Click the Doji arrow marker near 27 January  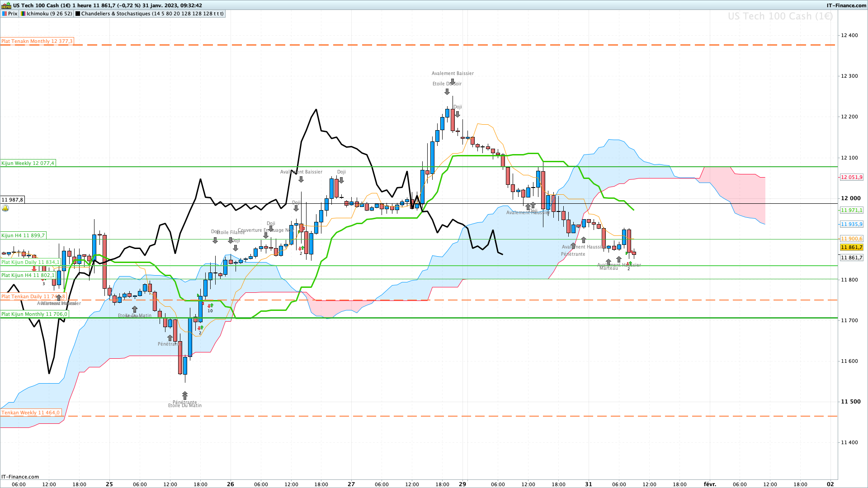(x=341, y=180)
